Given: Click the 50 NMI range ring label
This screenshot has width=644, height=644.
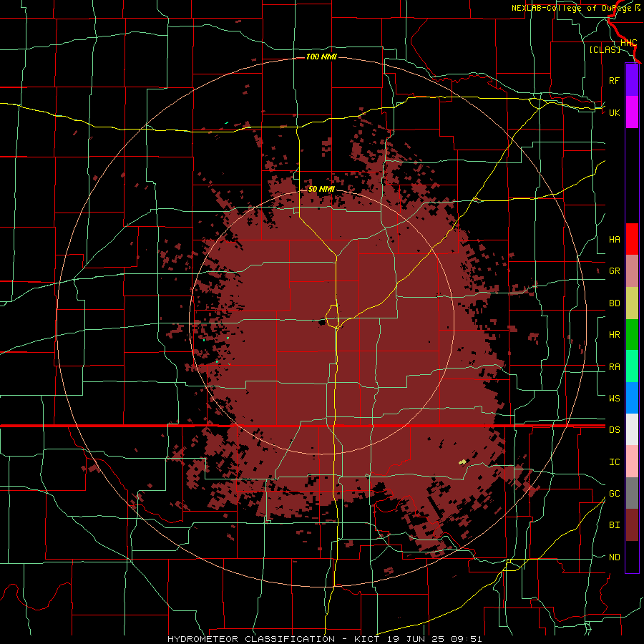Looking at the screenshot, I should pos(321,189).
